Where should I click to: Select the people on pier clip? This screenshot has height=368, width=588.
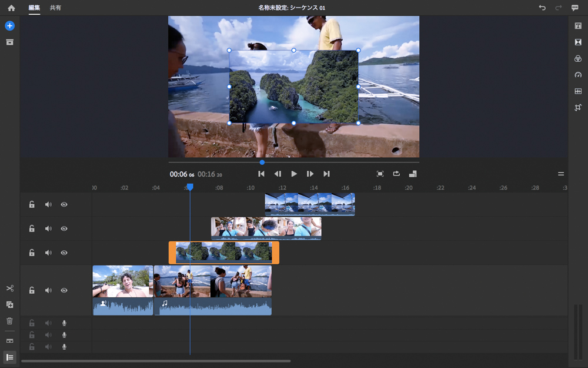click(213, 281)
